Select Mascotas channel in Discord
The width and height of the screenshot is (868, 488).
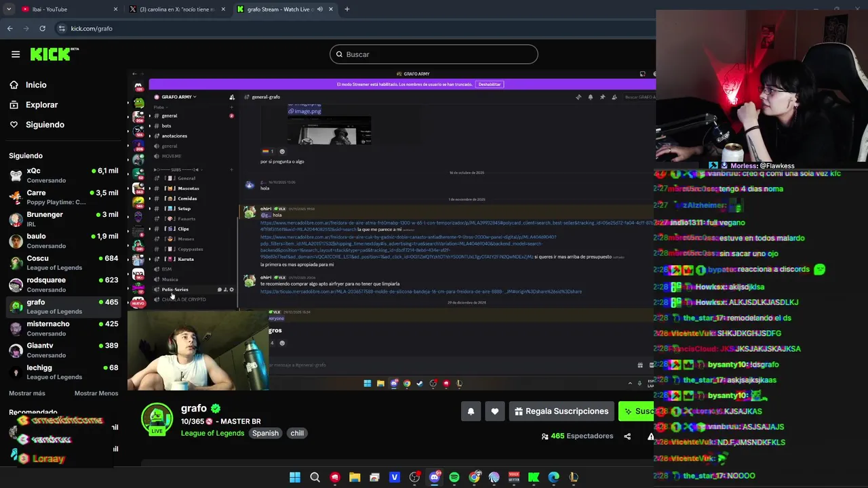pyautogui.click(x=193, y=188)
